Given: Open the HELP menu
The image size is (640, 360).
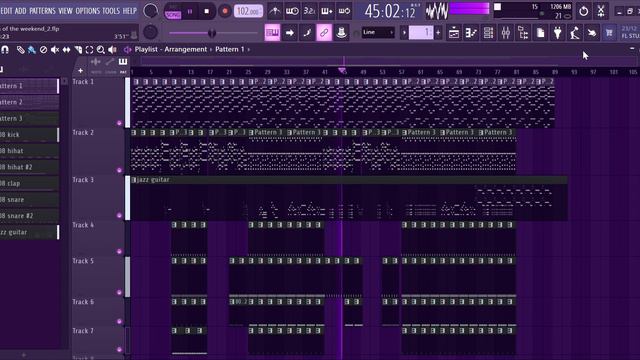Looking at the screenshot, I should coord(130,11).
